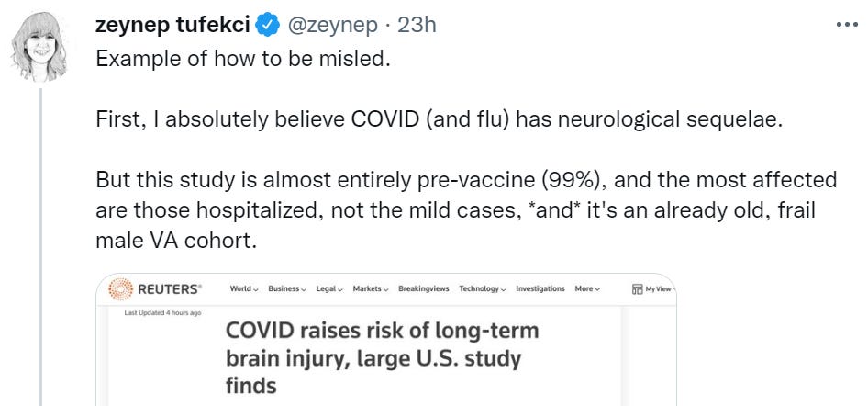
Task: Click the blue verified badge
Action: 268,26
